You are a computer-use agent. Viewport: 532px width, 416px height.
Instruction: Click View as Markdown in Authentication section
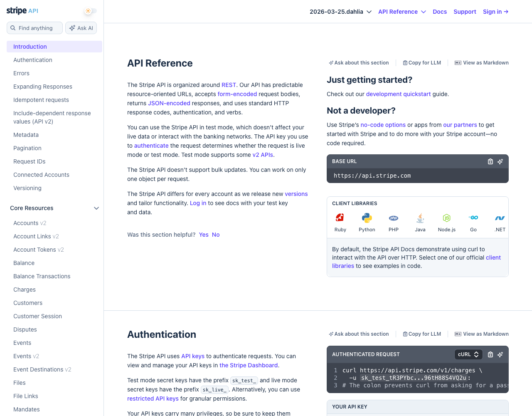pos(482,334)
